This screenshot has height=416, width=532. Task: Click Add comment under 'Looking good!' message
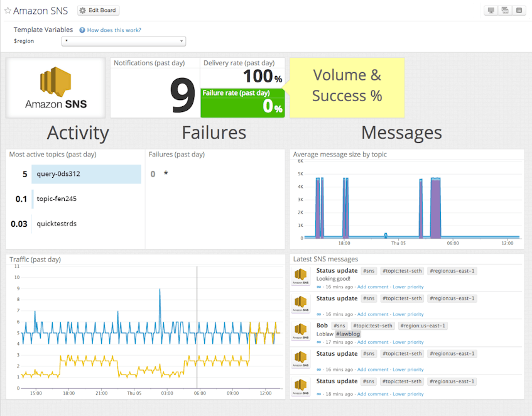pyautogui.click(x=372, y=287)
